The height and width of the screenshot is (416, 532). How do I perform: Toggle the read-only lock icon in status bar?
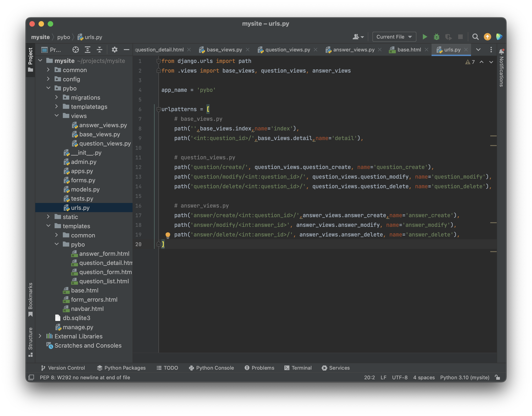(497, 377)
